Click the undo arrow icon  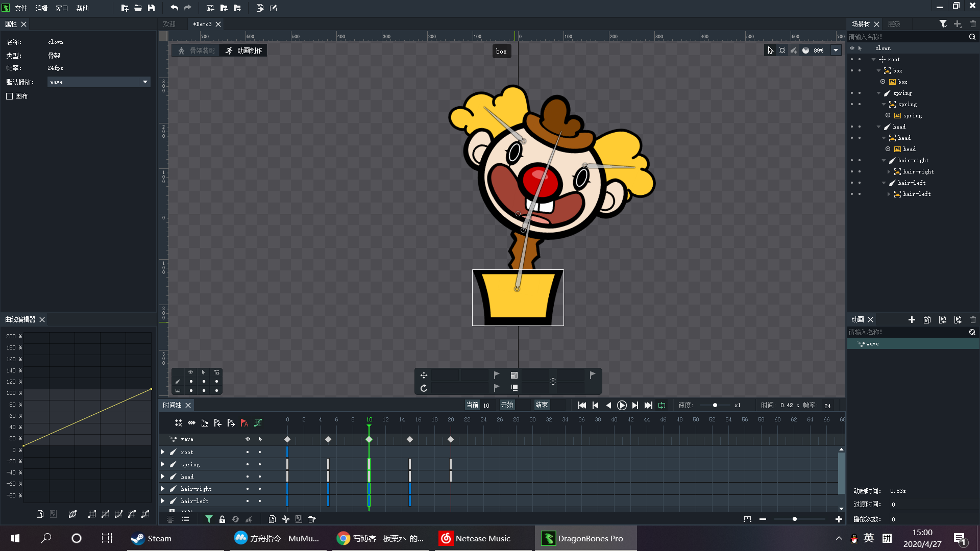pos(174,8)
